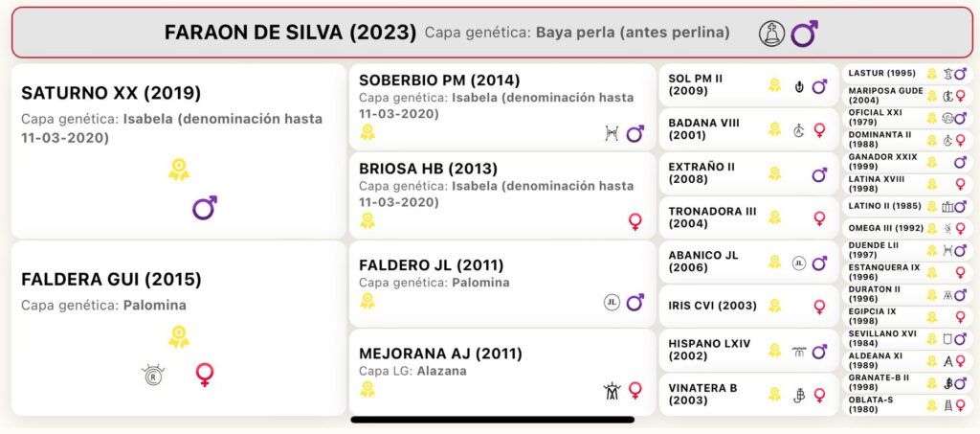
Task: Click the yellow rosette in Briosa HB card
Action: [367, 220]
